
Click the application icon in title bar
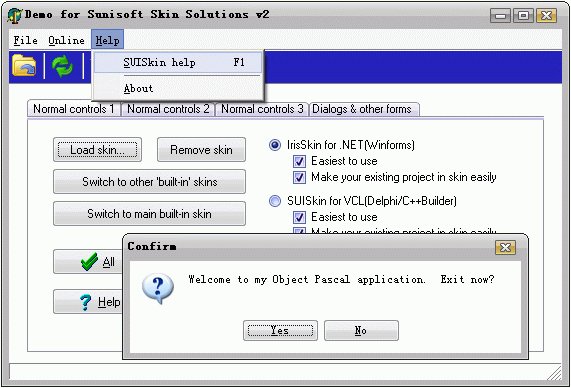15,16
